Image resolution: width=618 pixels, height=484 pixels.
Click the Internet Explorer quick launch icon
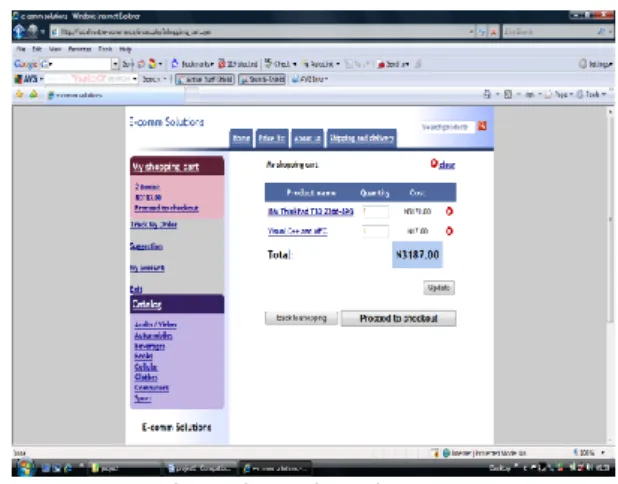click(67, 468)
